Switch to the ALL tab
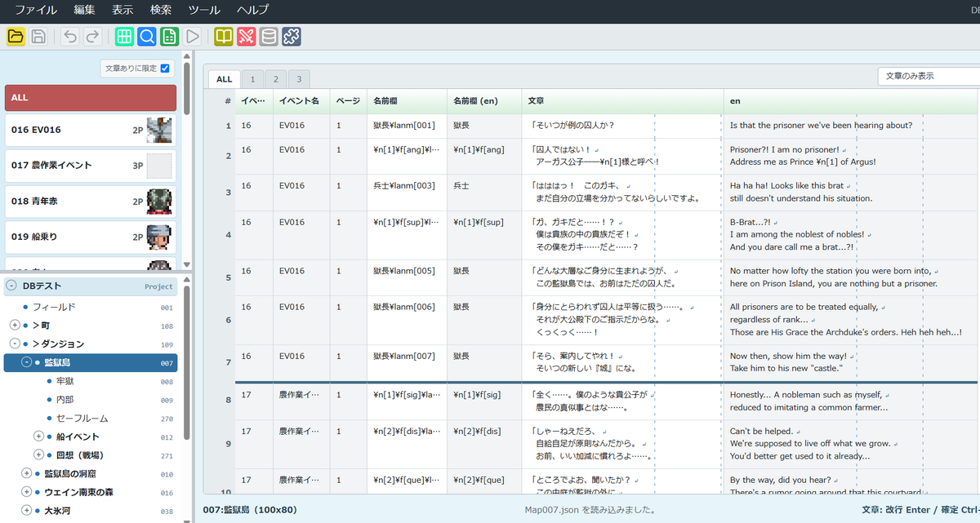This screenshot has width=980, height=523. pos(224,79)
